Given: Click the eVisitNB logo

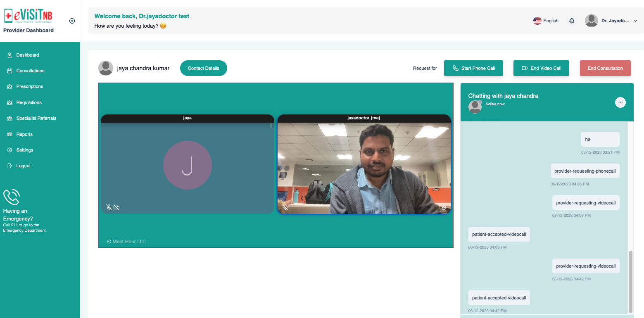Looking at the screenshot, I should [x=28, y=16].
